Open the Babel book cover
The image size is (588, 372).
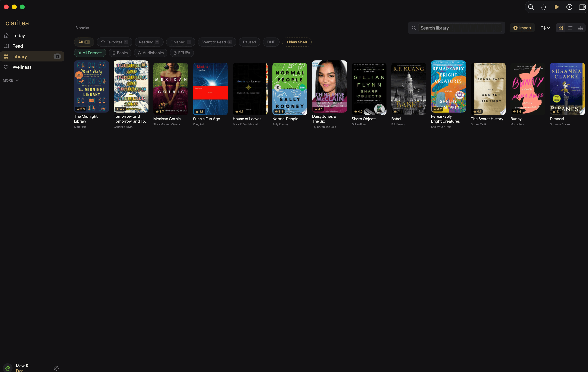(409, 89)
